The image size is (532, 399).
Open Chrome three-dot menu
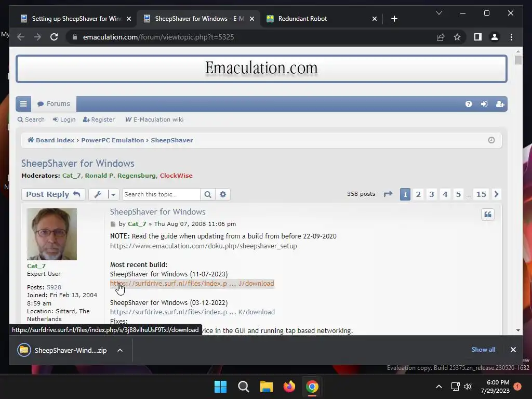(x=511, y=37)
